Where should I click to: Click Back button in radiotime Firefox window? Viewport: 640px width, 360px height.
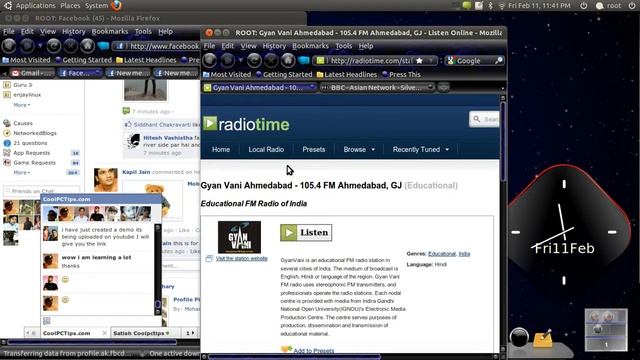[x=210, y=60]
